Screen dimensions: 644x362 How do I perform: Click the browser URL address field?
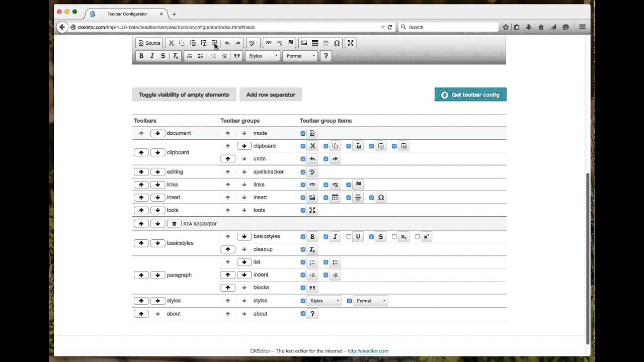(226, 27)
